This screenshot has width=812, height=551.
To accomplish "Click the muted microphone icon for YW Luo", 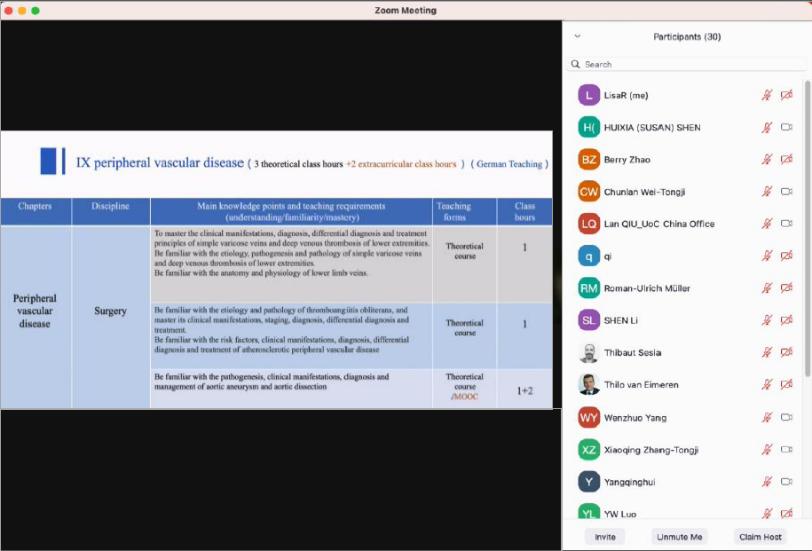I will tap(767, 514).
